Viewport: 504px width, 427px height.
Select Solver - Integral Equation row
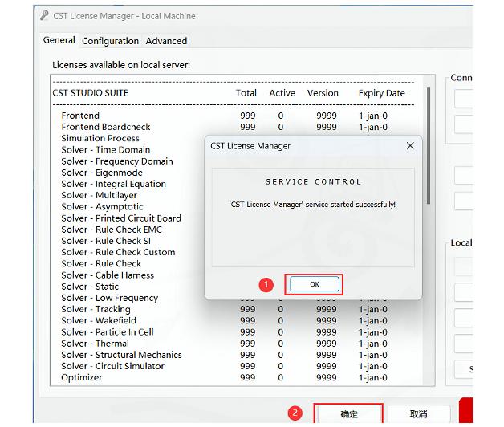[x=113, y=184]
